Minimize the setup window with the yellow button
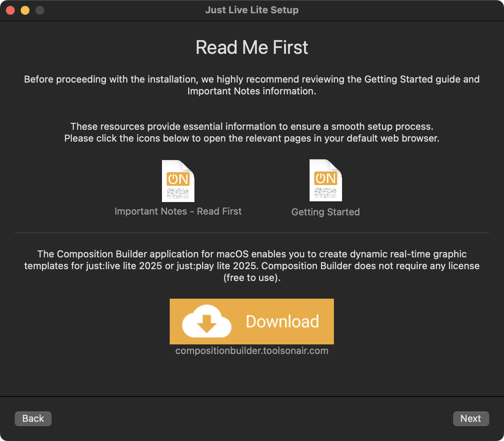 pos(25,10)
